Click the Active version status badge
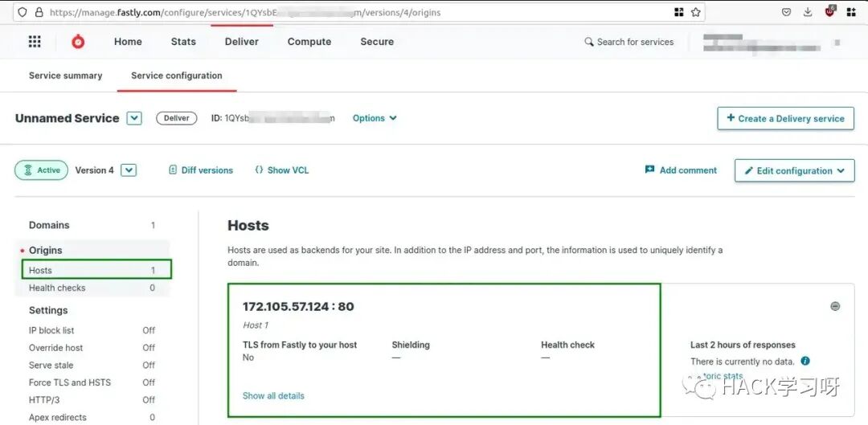868x425 pixels. [x=42, y=170]
